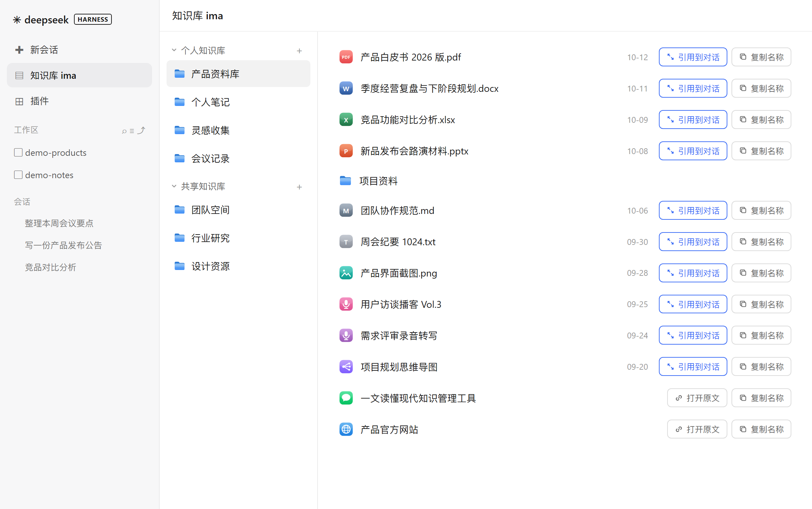This screenshot has height=509, width=812.
Task: Click the text file icon of 周会纪要 1024.txt
Action: coord(346,242)
